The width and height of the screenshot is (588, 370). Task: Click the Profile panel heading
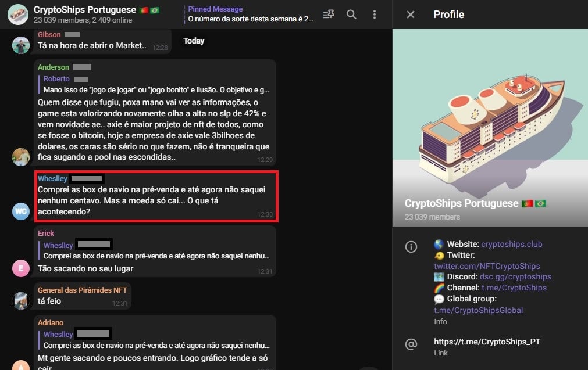(449, 14)
